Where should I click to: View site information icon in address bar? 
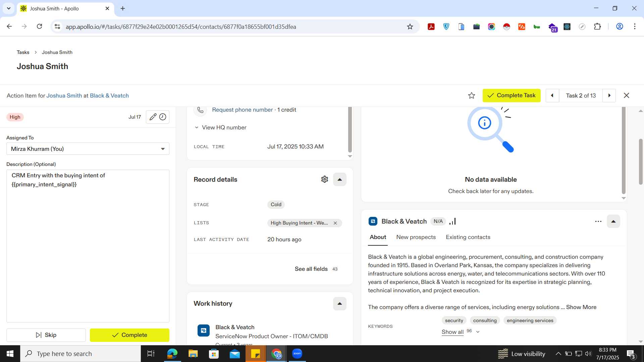tap(57, 26)
